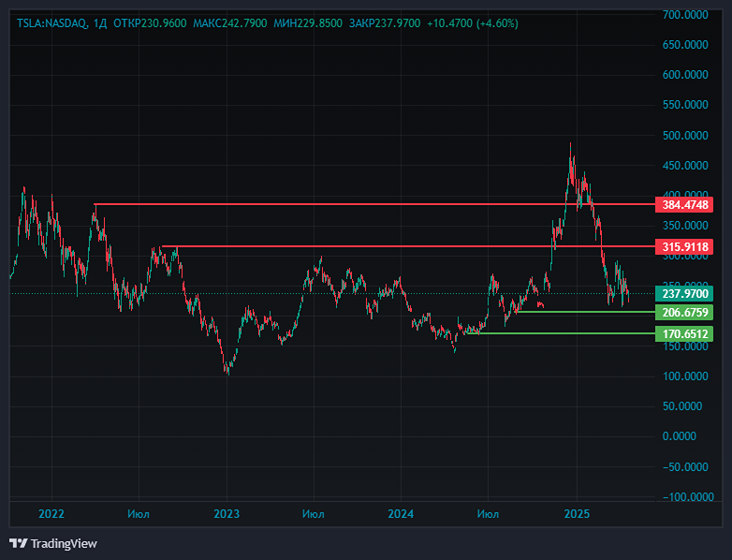Click the ЗАКР237.9700 close value
This screenshot has height=560, width=732.
pyautogui.click(x=385, y=23)
